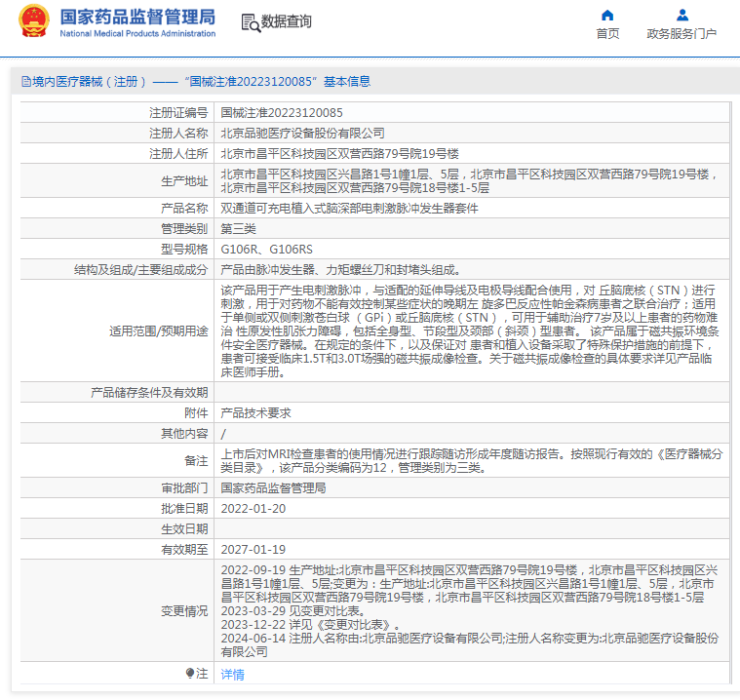740x700 pixels.
Task: Click the NMPA national emblem logo
Action: 34,21
